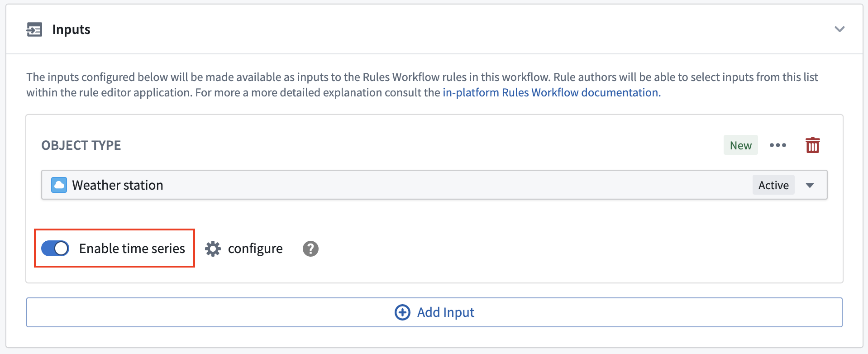The height and width of the screenshot is (354, 868).
Task: Click the Weather station cloud icon
Action: pos(59,185)
